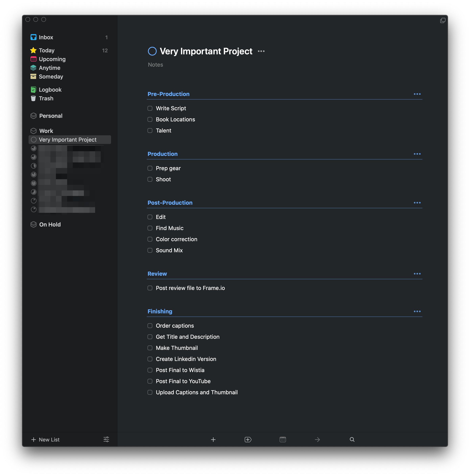Mark Post Final to YouTube complete
Screen dimensions: 470x476
150,381
